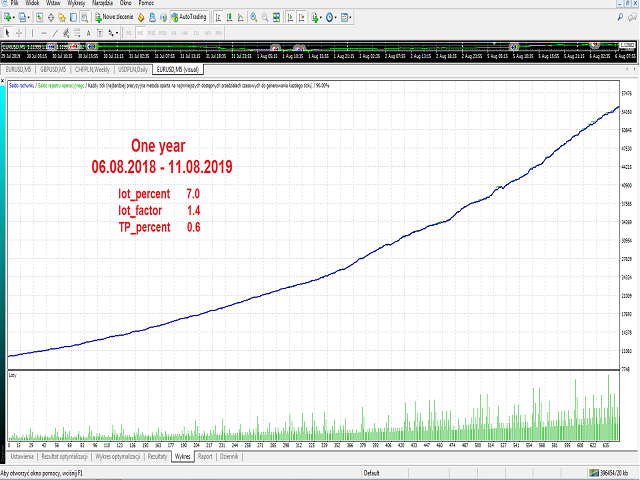This screenshot has width=640, height=480.
Task: Open the Navigator star-folder icon
Action: coord(62,17)
